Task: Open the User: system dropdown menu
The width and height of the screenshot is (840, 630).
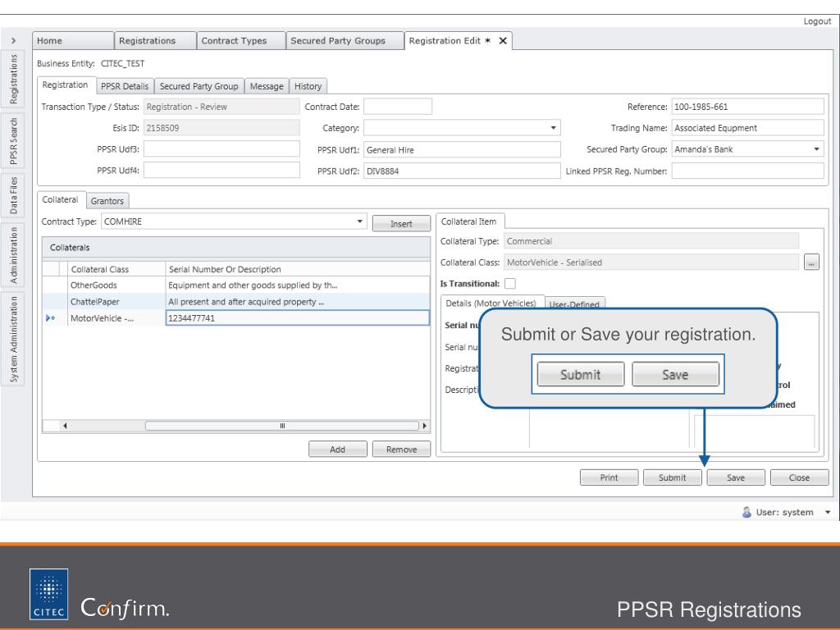Action: [828, 513]
